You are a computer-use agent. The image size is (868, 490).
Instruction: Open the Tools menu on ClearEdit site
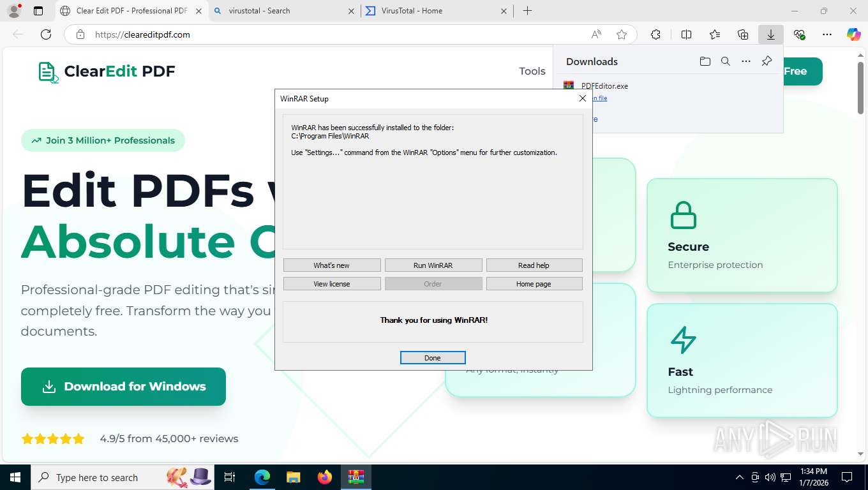pos(532,71)
